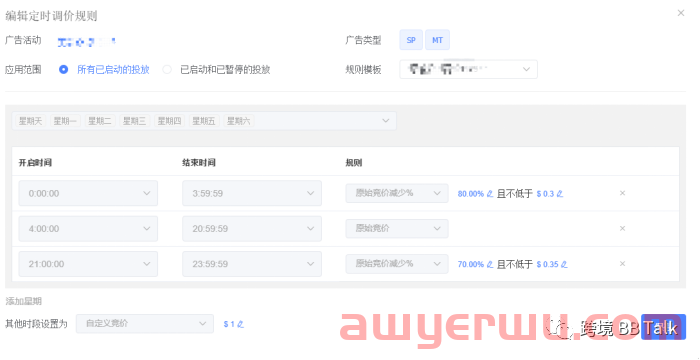Edit the $ 0.35 minimum bid pencil icon

tap(564, 264)
